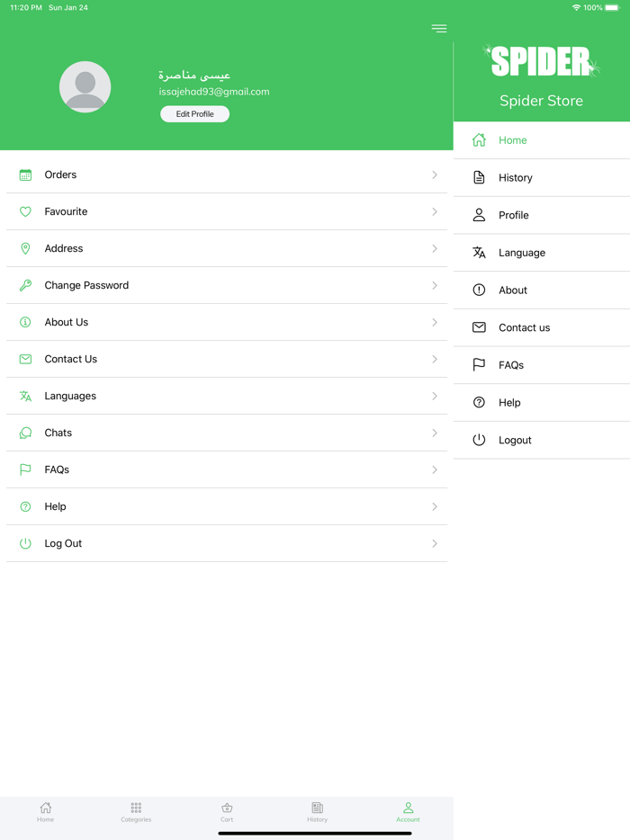Open About text in side drawer
Viewport: 630px width, 840px height.
(x=513, y=290)
